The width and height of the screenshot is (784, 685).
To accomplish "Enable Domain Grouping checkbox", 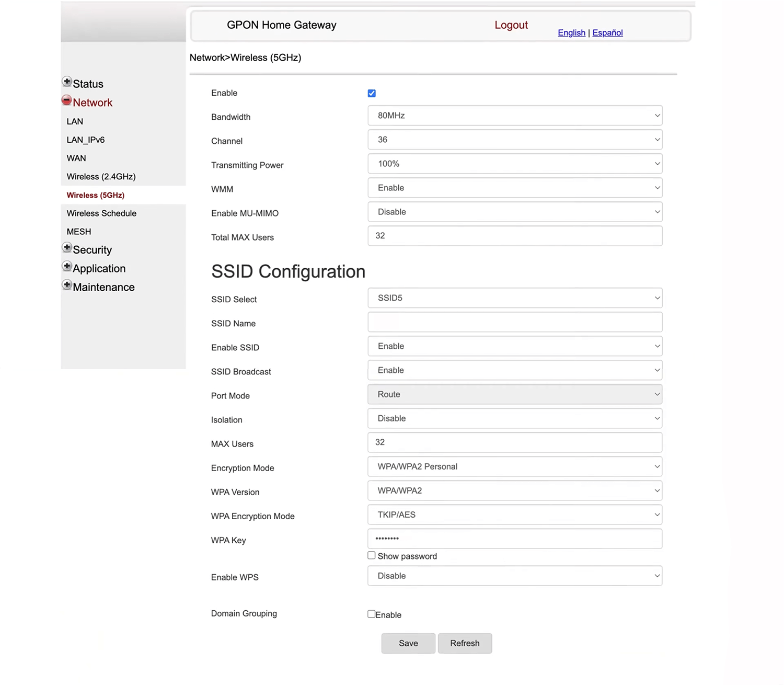I will click(372, 614).
